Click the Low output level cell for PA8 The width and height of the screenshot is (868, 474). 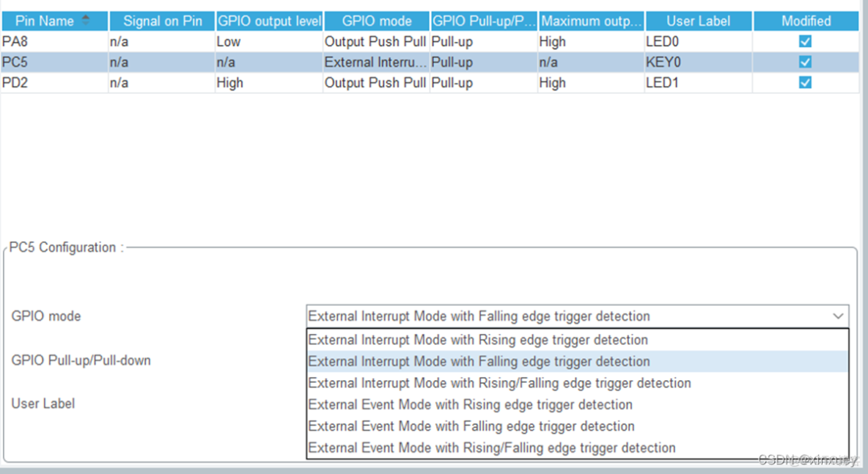pos(269,42)
